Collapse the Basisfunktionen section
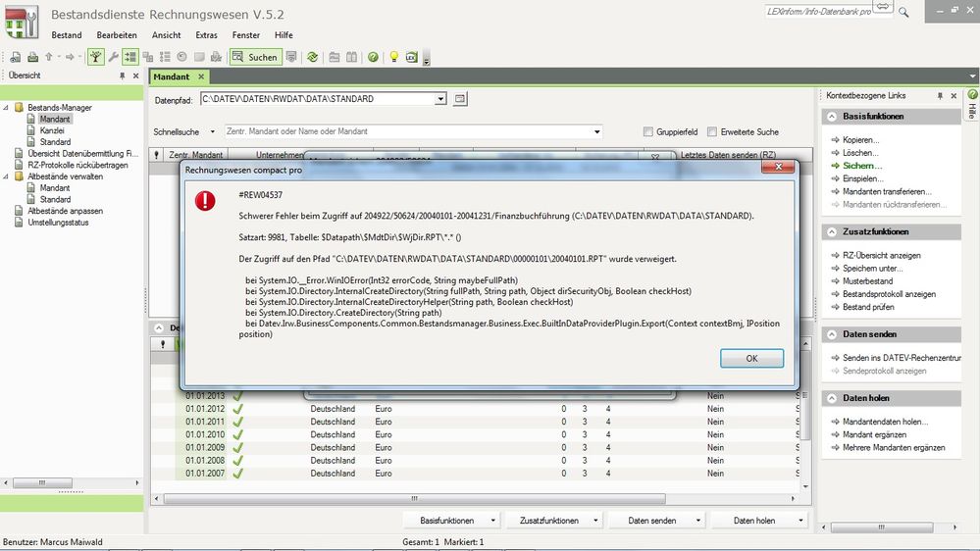The height and width of the screenshot is (551, 980). click(831, 117)
